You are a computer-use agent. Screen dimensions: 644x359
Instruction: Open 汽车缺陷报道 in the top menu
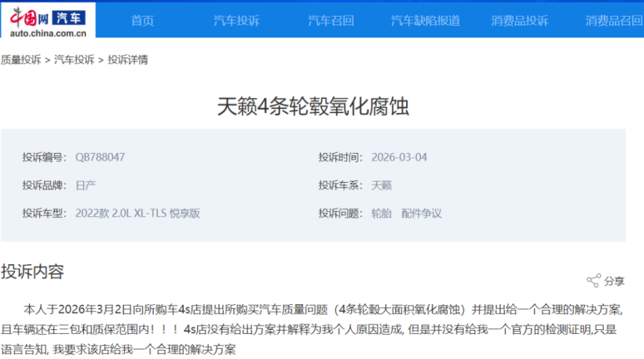pos(425,21)
